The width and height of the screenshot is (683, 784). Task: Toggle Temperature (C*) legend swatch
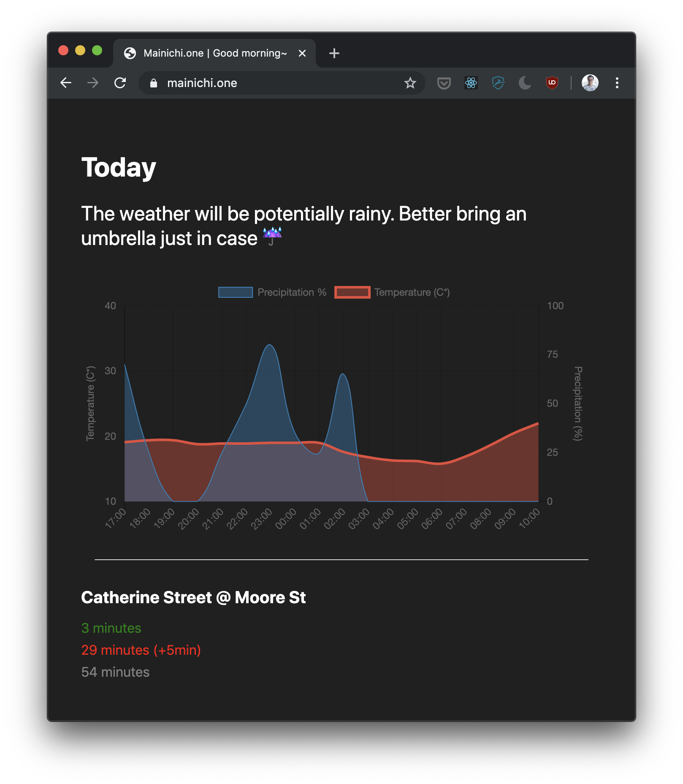[x=352, y=292]
